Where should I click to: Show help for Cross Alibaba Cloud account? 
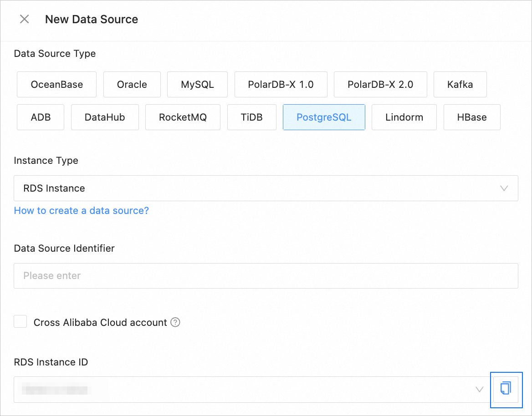click(175, 322)
